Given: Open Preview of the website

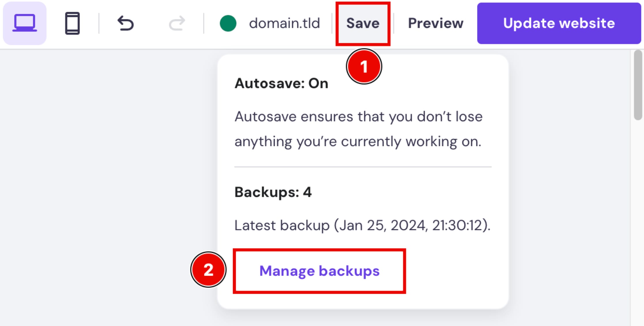Looking at the screenshot, I should tap(435, 23).
